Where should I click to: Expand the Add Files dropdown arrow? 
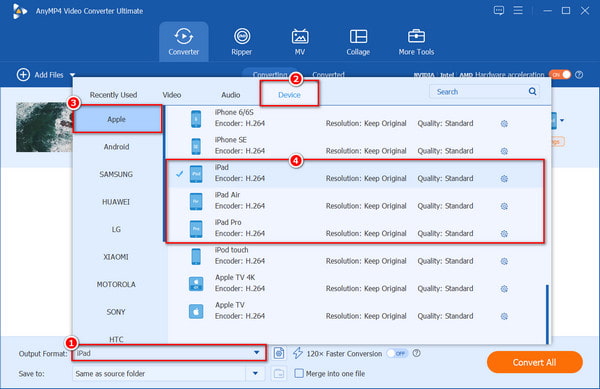(72, 75)
